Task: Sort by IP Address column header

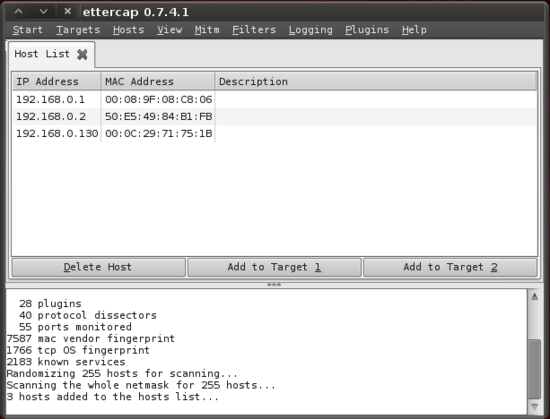Action: pos(56,81)
